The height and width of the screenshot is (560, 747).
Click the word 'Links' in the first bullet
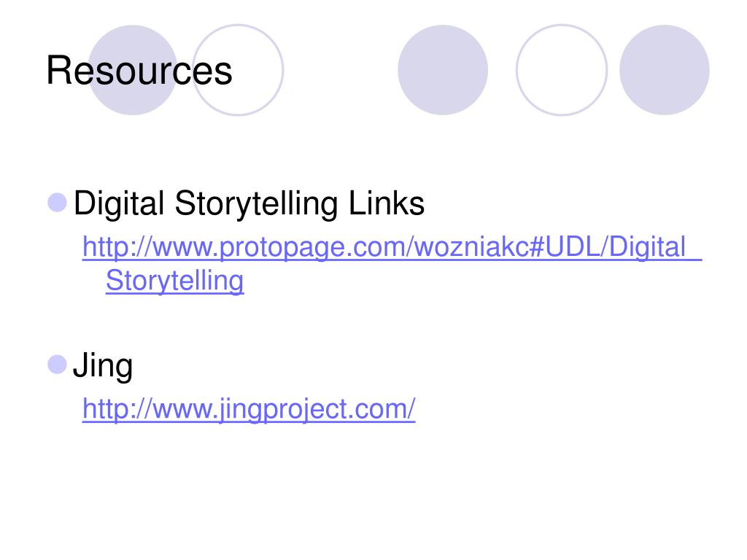click(387, 203)
